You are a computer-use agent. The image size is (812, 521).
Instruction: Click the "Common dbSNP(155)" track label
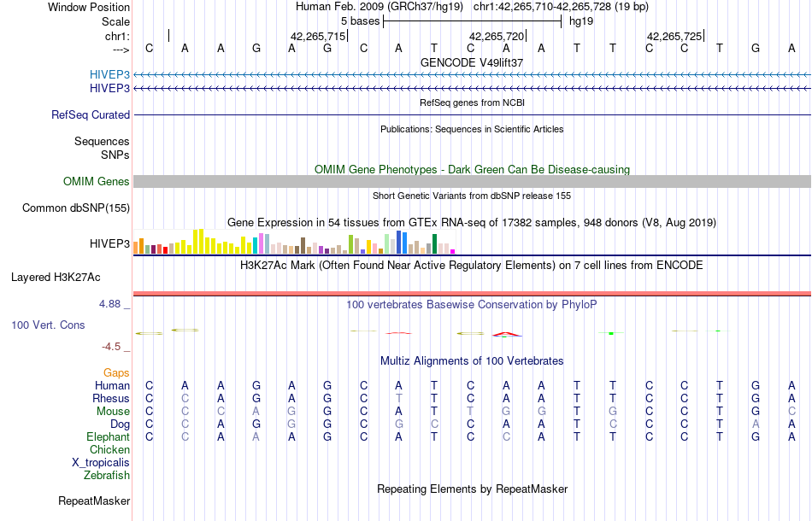pyautogui.click(x=76, y=208)
